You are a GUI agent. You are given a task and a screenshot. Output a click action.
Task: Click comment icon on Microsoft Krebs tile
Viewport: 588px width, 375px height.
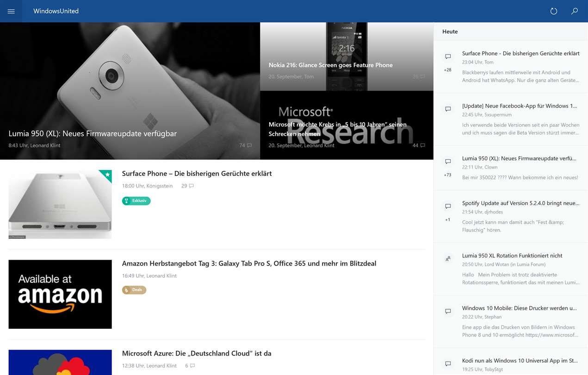(422, 145)
